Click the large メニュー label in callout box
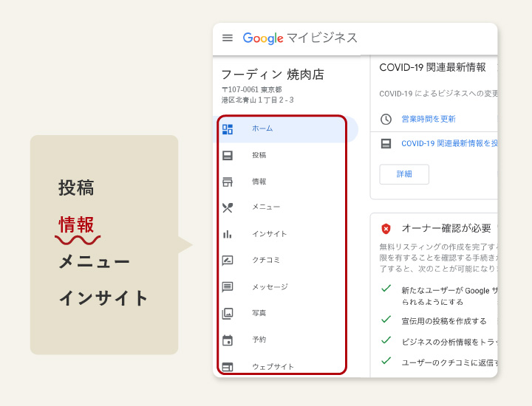This screenshot has width=532, height=406. click(95, 261)
